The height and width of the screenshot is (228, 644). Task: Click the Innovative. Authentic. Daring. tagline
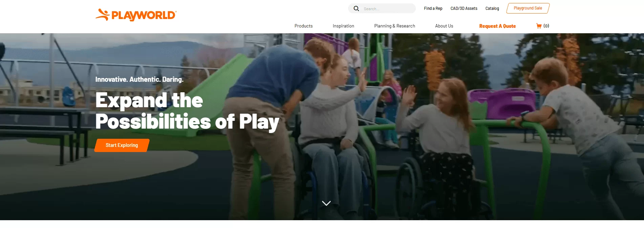pyautogui.click(x=139, y=79)
